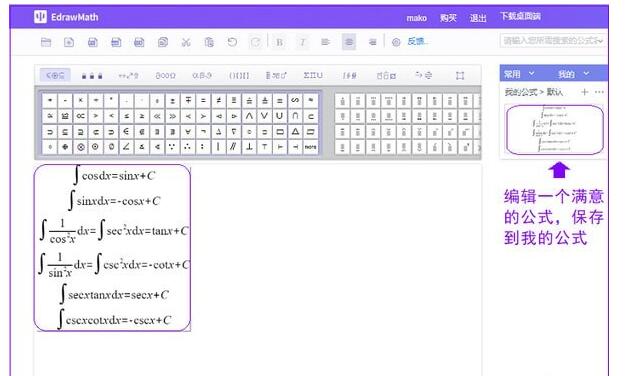This screenshot has height=376, width=628.
Task: Click the ∫cscxcotxdx=-cscx+C formula line
Action: (114, 320)
